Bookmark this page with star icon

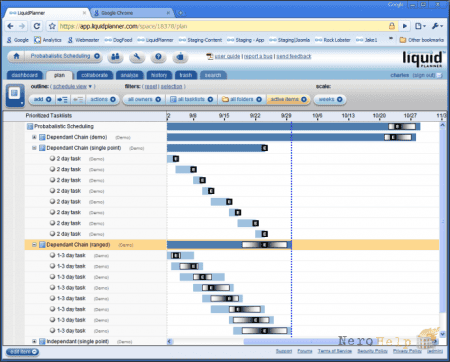[52, 26]
